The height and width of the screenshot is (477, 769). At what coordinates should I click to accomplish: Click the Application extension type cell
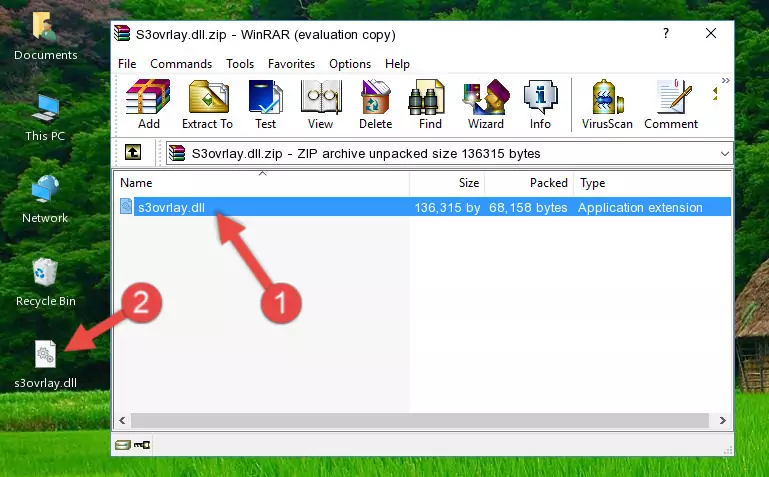click(x=640, y=207)
